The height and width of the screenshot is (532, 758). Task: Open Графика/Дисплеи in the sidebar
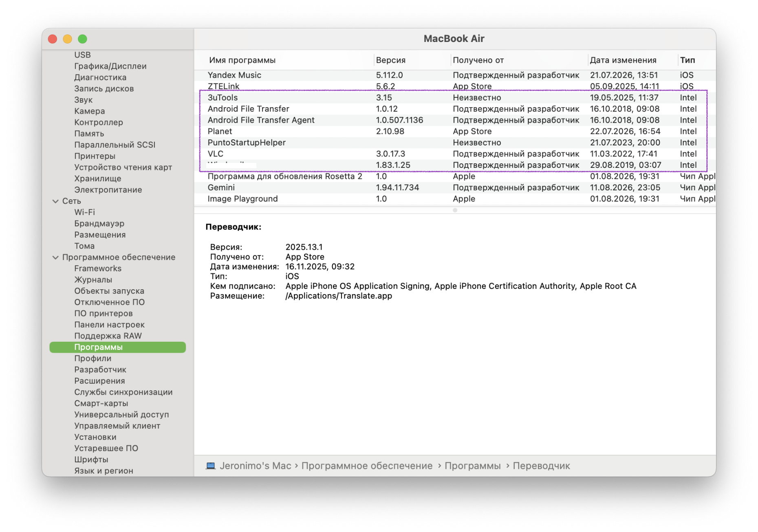[110, 66]
